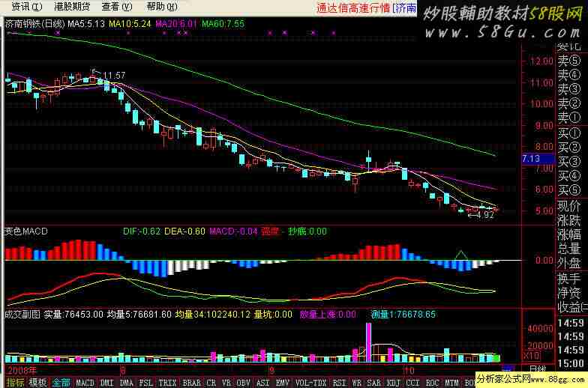588x388 pixels.
Task: Switch to the RSI indicator tab
Action: tap(339, 383)
